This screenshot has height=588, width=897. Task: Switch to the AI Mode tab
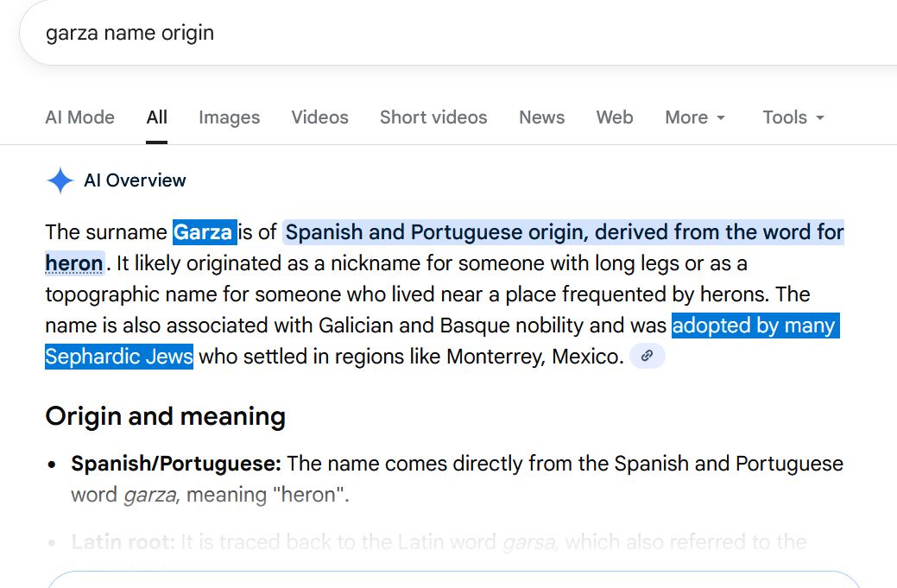[x=80, y=117]
